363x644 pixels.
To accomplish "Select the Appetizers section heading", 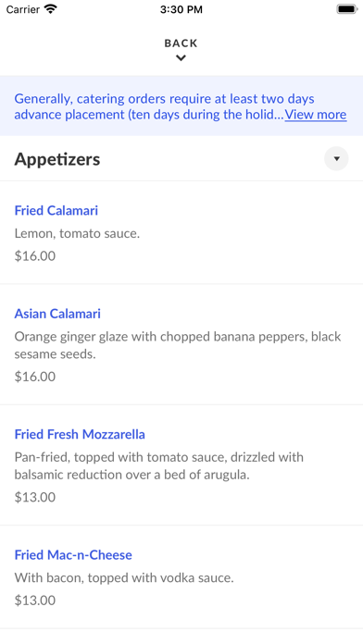I will tap(57, 159).
